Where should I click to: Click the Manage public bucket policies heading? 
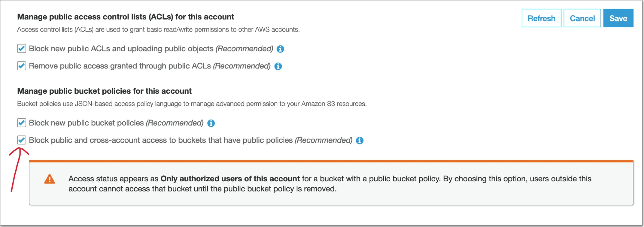pyautogui.click(x=104, y=91)
